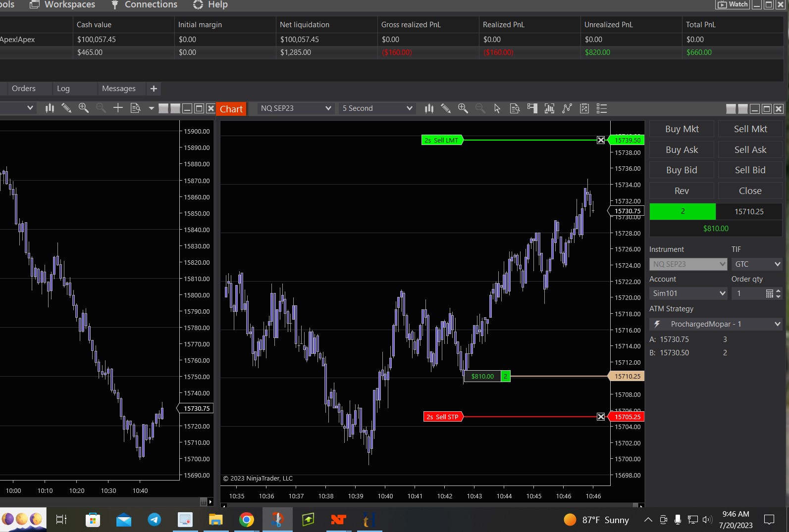Open chart Properties list icon
The width and height of the screenshot is (789, 532).
pyautogui.click(x=602, y=108)
